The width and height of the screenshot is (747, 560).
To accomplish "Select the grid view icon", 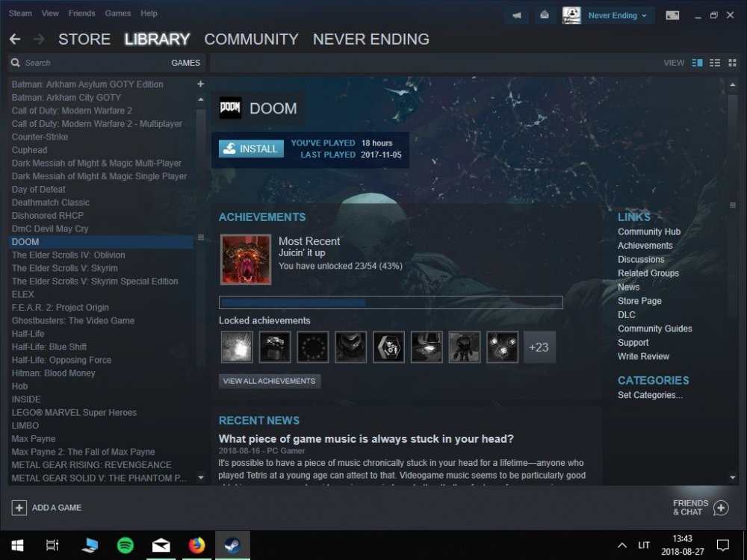I will click(732, 63).
